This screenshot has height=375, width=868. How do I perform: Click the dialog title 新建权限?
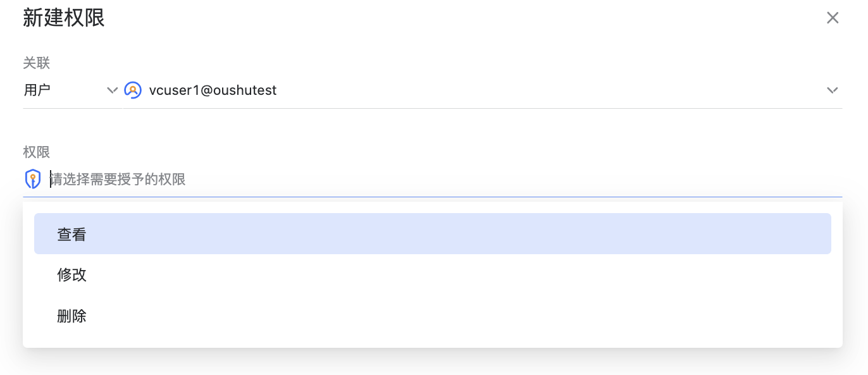(x=63, y=18)
